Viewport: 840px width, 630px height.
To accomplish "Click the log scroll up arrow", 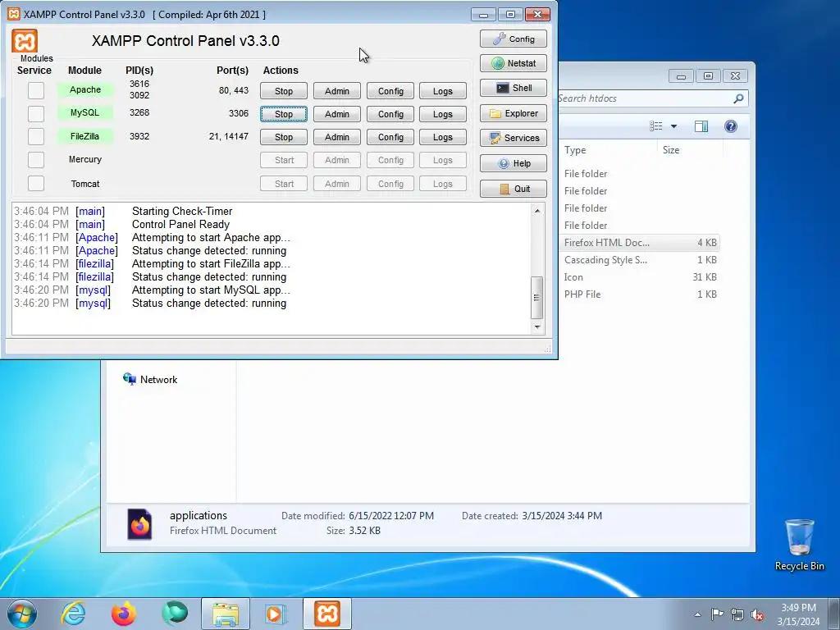I will [537, 211].
